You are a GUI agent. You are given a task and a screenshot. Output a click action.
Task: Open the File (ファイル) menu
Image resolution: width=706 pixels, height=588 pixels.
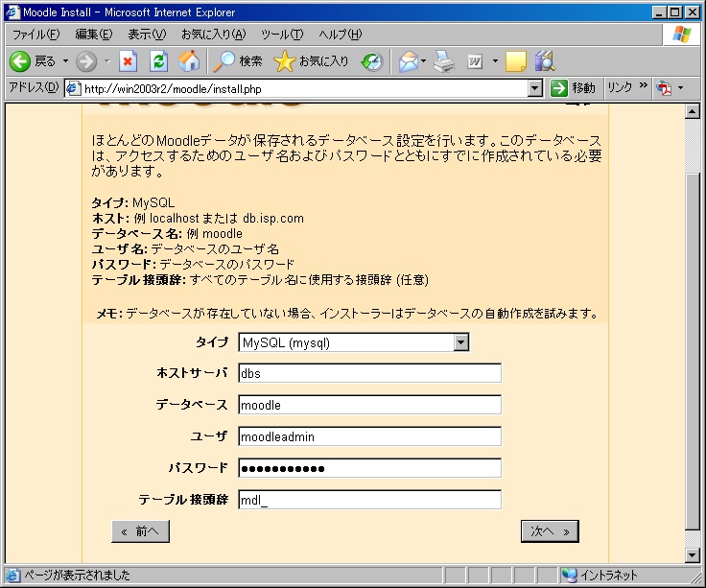tap(35, 35)
